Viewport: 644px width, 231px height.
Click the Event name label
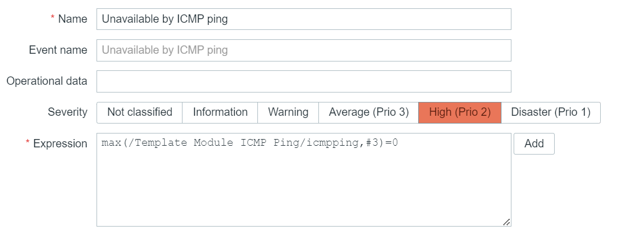coord(58,50)
